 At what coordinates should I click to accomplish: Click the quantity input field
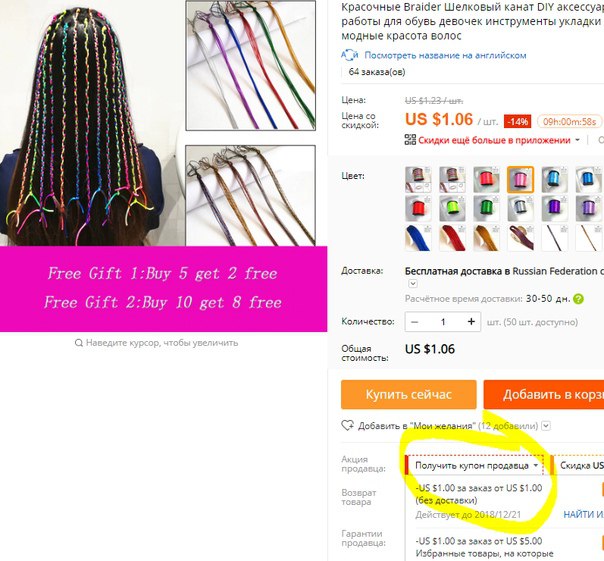click(443, 322)
